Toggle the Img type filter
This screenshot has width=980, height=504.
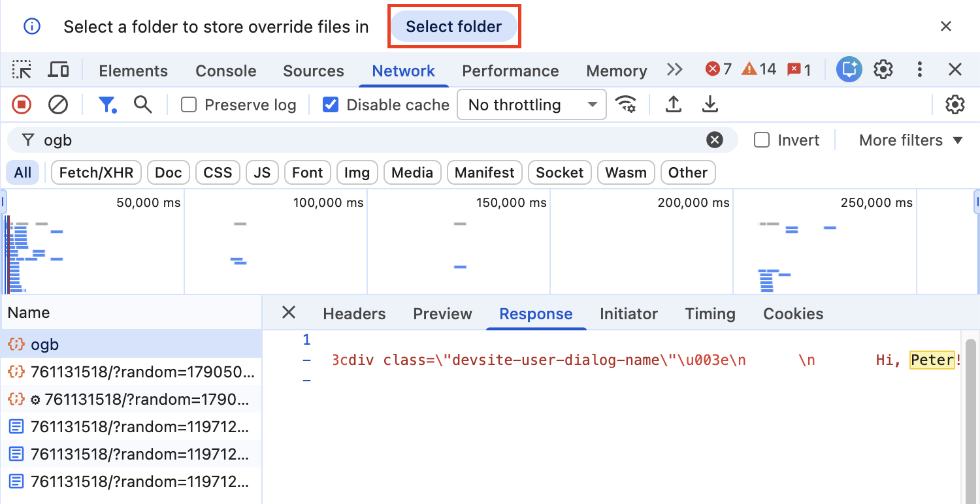[x=357, y=172]
